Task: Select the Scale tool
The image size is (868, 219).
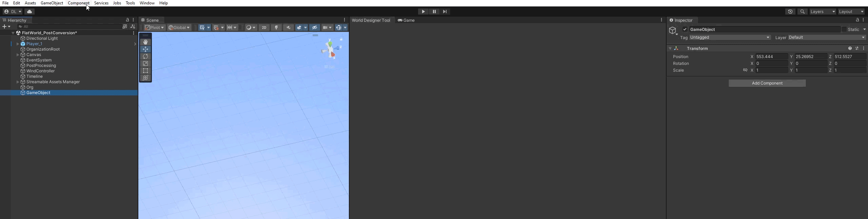Action: point(145,63)
